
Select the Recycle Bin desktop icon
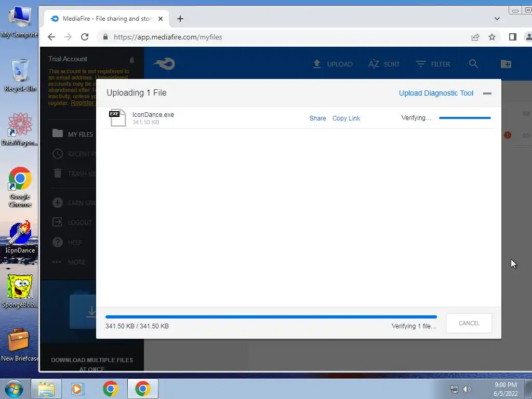(x=20, y=75)
